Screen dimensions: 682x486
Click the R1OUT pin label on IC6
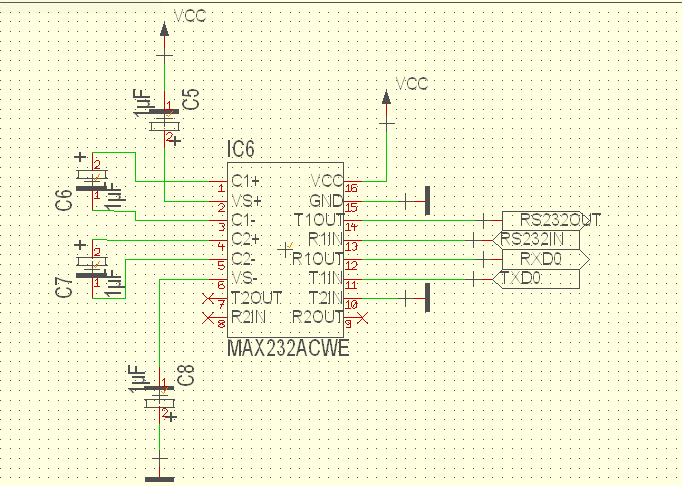pyautogui.click(x=318, y=259)
